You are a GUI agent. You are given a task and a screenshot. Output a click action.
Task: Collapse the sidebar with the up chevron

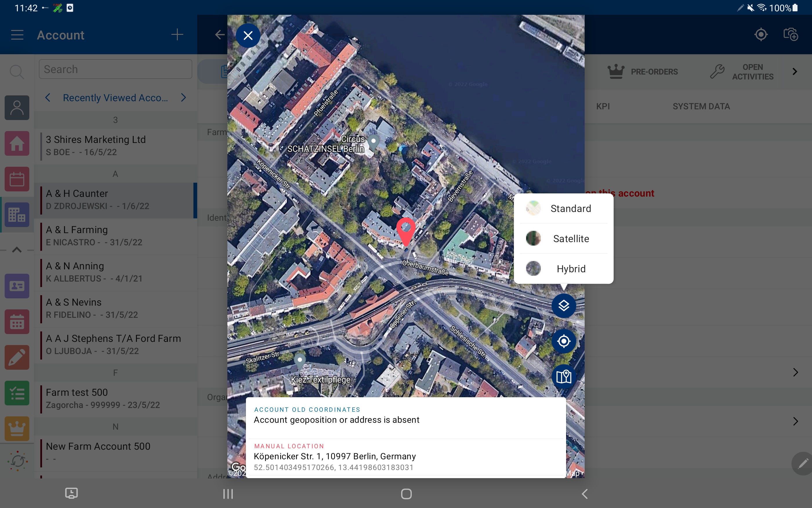[x=17, y=250]
